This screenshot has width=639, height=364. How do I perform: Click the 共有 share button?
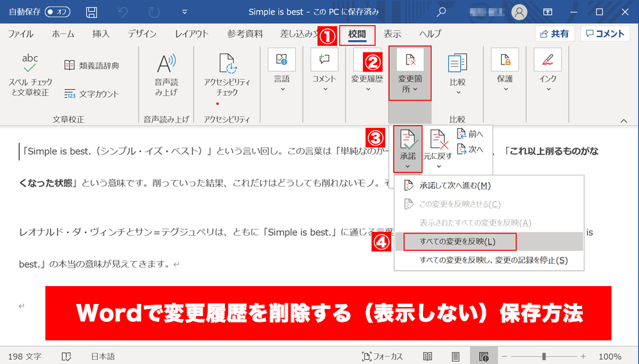click(555, 34)
